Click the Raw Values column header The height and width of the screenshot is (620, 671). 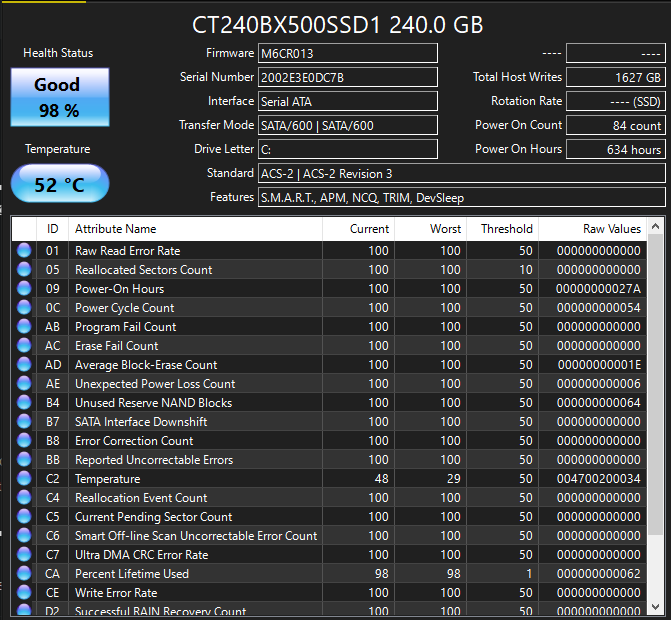(x=593, y=229)
